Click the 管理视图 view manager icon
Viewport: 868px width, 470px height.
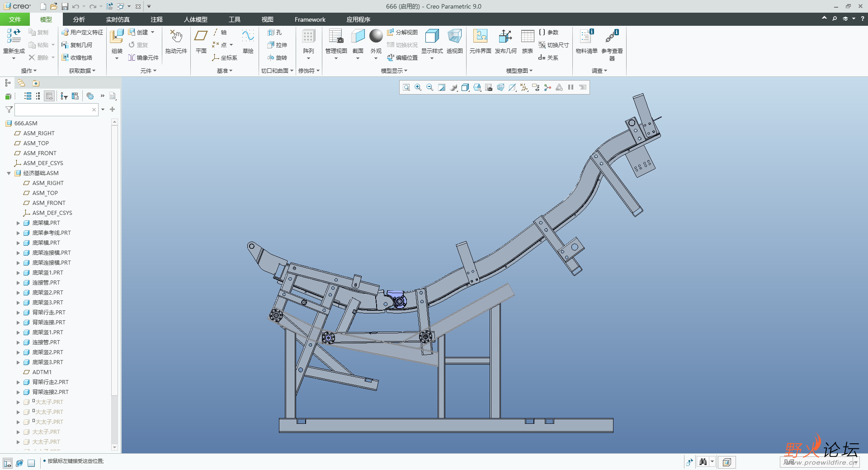click(336, 41)
